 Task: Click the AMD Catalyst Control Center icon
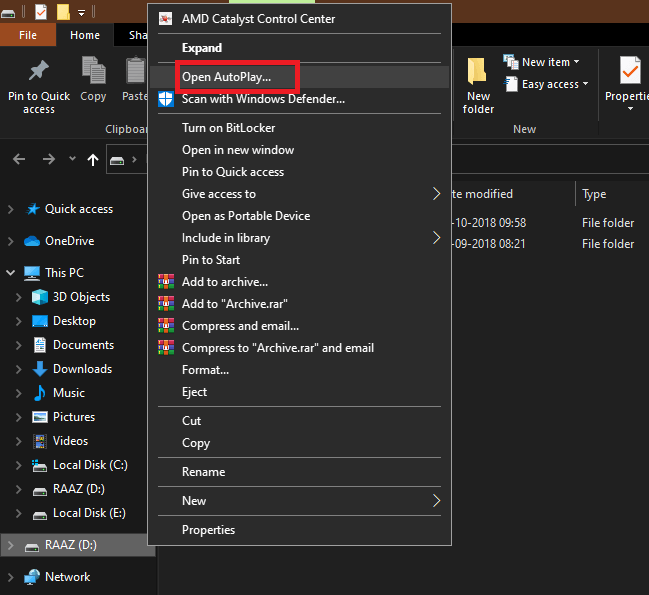[166, 19]
